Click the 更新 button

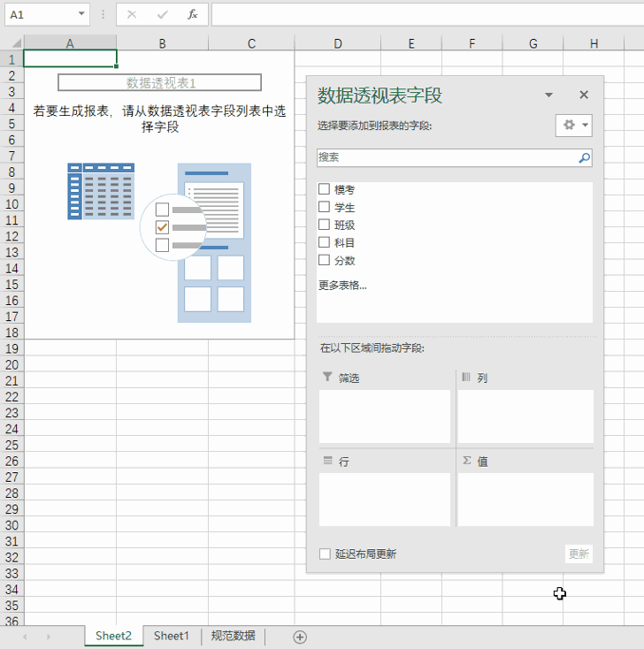click(579, 554)
